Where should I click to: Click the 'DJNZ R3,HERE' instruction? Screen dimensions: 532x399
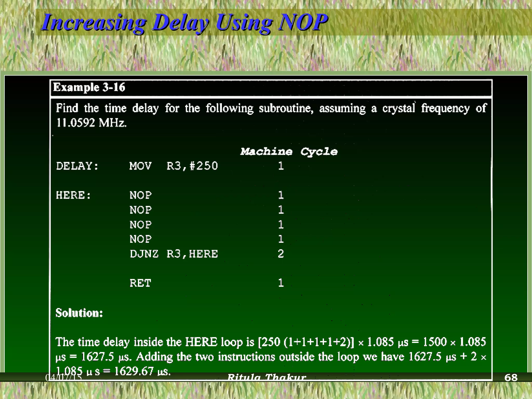coord(174,254)
